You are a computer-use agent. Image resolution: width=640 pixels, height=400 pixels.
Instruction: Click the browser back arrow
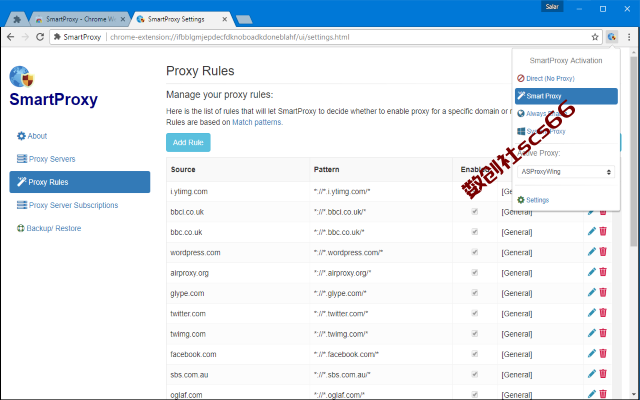point(11,37)
